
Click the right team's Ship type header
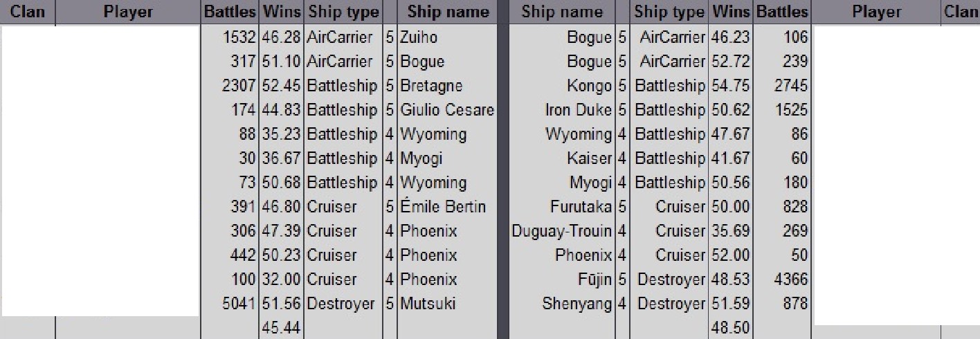click(x=669, y=12)
